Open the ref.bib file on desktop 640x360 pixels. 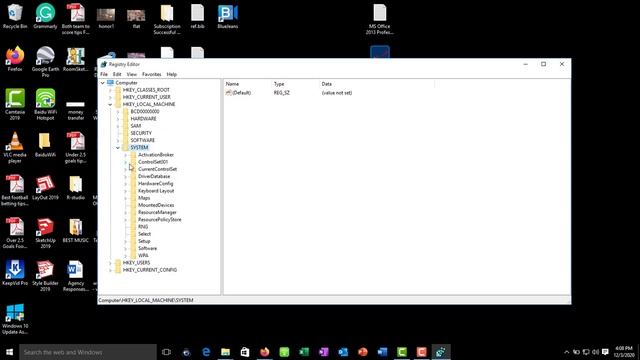[x=198, y=16]
